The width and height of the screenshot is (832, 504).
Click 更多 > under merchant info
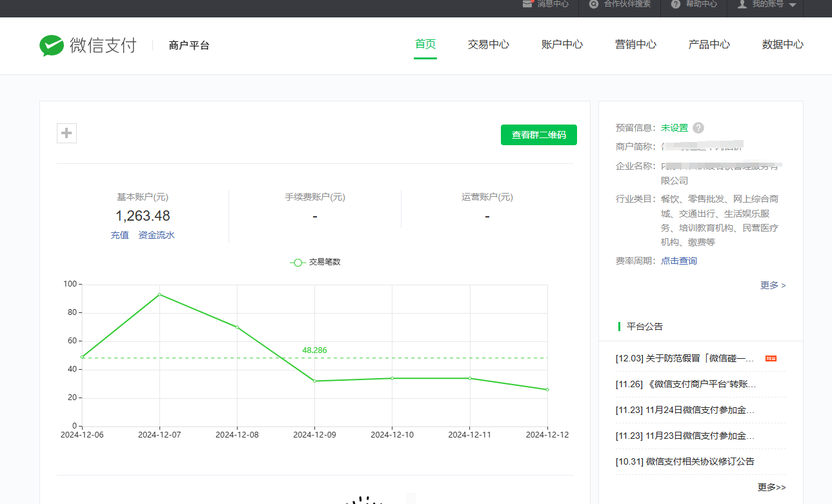pos(773,285)
